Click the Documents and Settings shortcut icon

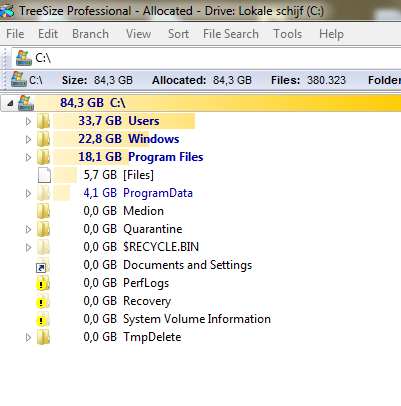[x=43, y=265]
